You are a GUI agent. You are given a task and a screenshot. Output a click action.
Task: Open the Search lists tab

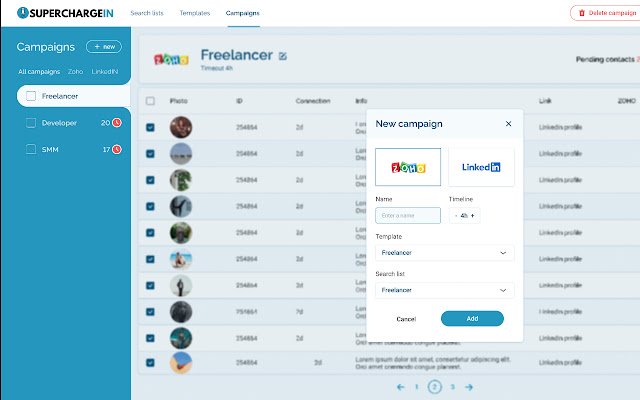coord(147,13)
